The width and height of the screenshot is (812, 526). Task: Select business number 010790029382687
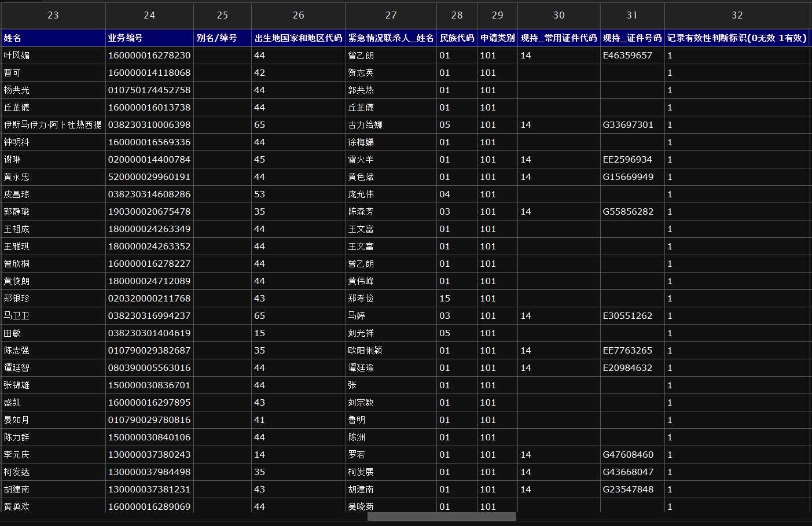click(x=149, y=351)
